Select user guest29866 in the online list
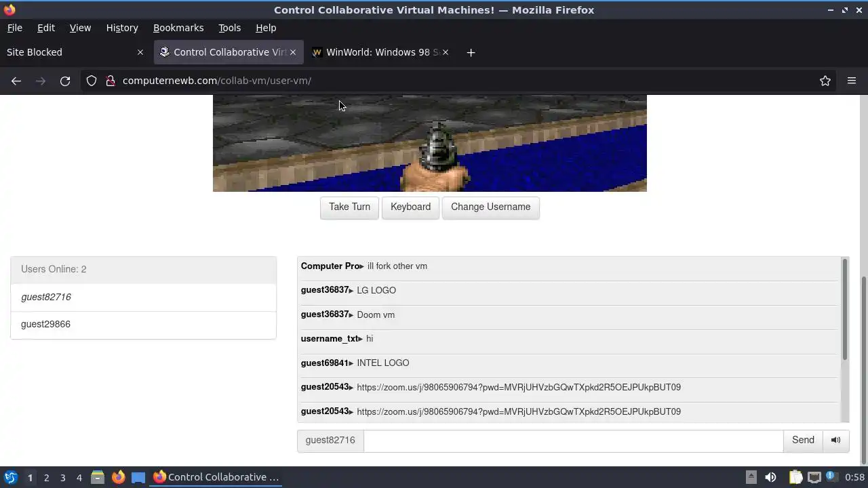 click(143, 324)
